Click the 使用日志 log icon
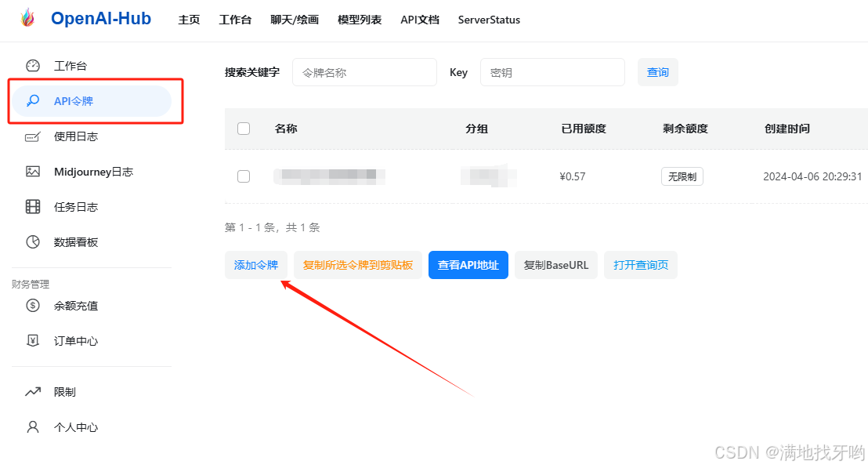Image resolution: width=868 pixels, height=468 pixels. (x=33, y=136)
